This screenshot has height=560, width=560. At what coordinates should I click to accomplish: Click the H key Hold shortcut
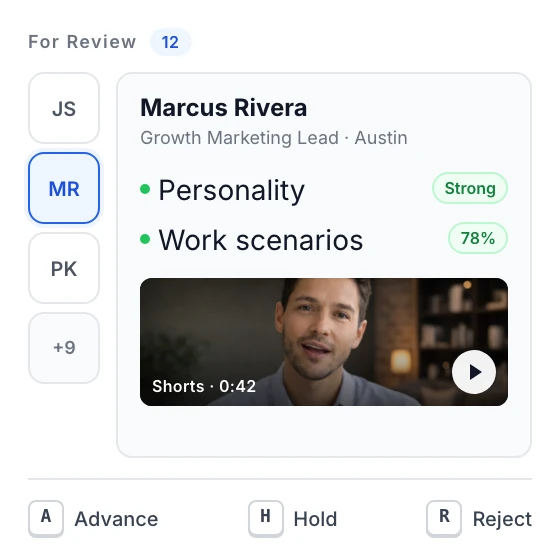click(266, 518)
